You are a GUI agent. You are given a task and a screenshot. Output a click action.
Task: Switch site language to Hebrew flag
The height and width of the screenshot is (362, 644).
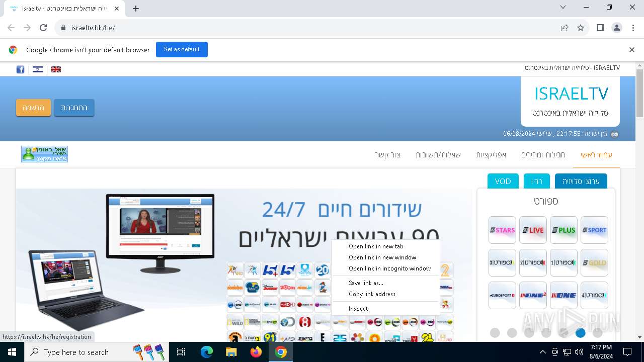coord(38,69)
